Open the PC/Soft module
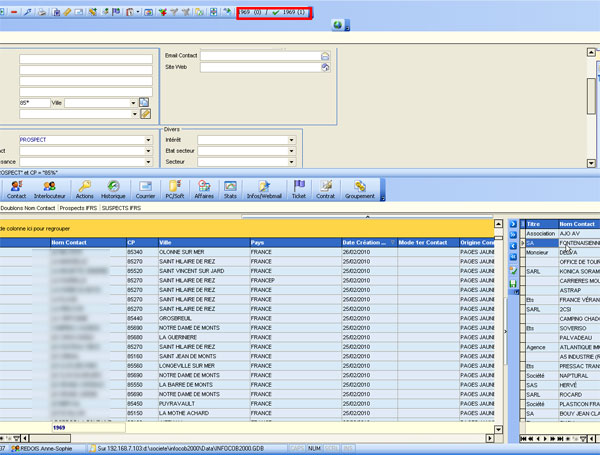The width and height of the screenshot is (600, 455). click(x=174, y=189)
